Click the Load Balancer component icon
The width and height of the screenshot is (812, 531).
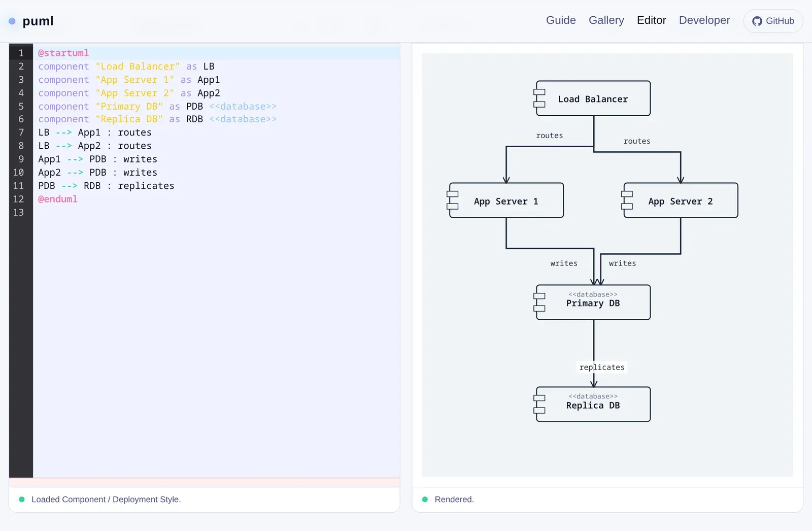pos(539,98)
